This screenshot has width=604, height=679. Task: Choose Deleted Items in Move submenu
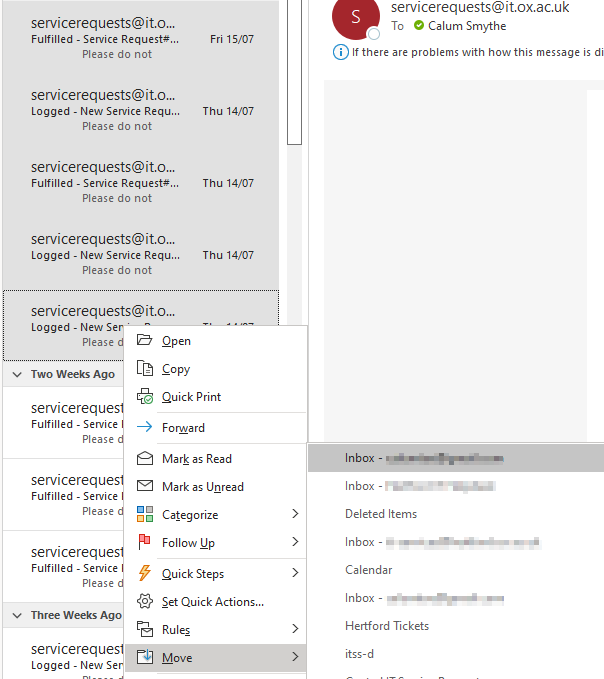pos(381,514)
